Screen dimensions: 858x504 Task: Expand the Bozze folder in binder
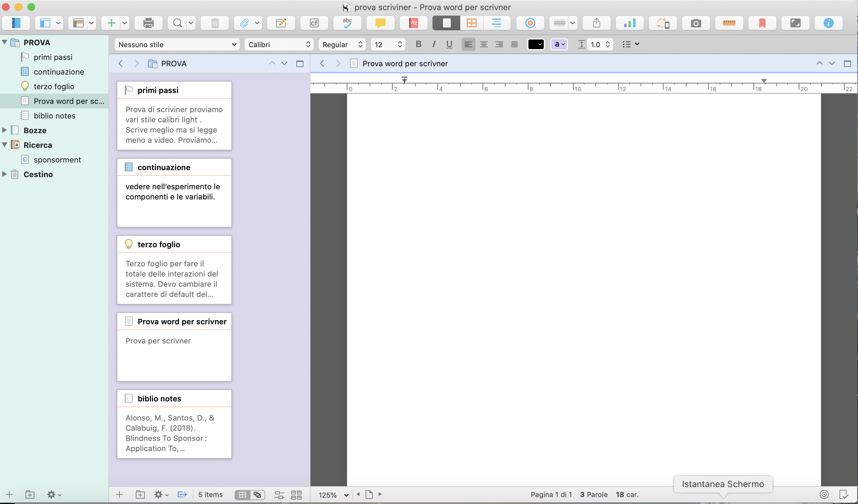(x=4, y=130)
